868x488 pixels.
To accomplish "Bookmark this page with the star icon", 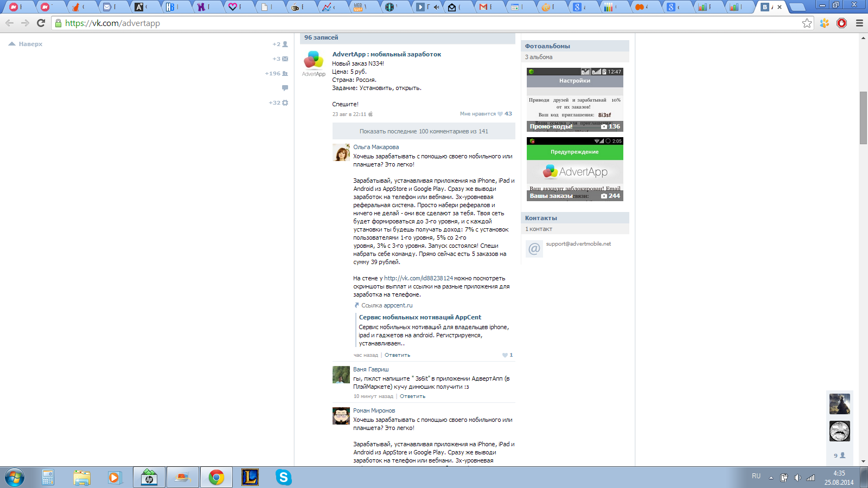I will point(807,23).
